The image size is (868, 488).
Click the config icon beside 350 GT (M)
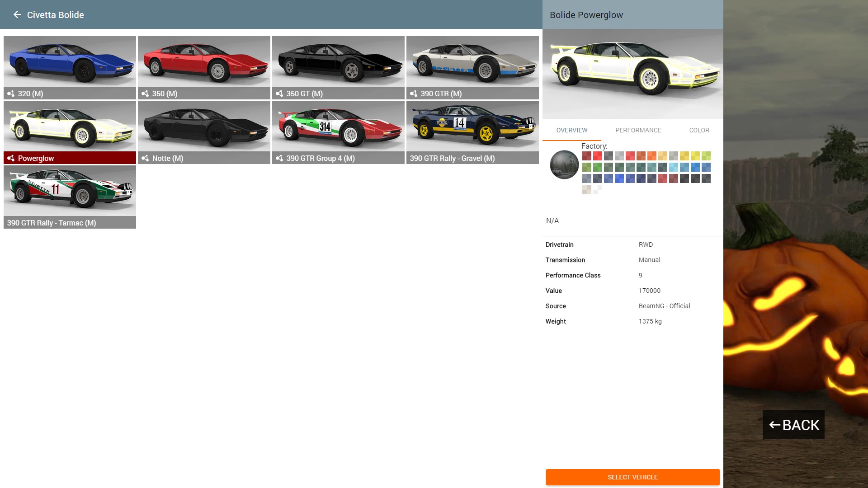pos(279,94)
